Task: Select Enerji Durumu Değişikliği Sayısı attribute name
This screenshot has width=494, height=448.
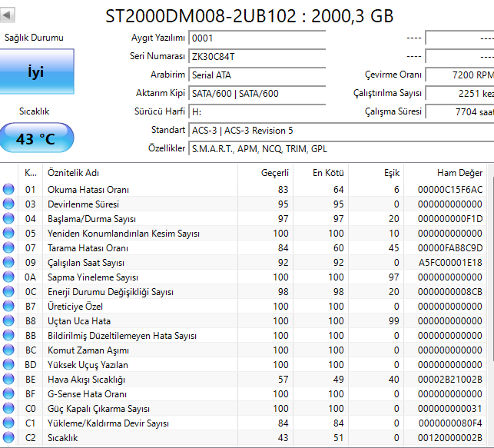Action: click(111, 292)
